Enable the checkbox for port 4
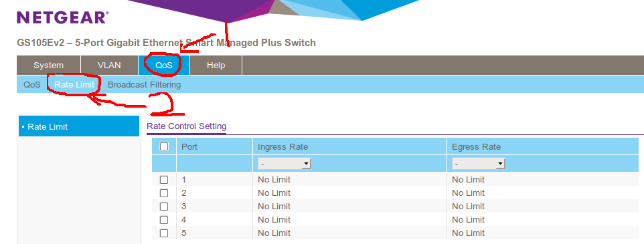 coord(164,219)
